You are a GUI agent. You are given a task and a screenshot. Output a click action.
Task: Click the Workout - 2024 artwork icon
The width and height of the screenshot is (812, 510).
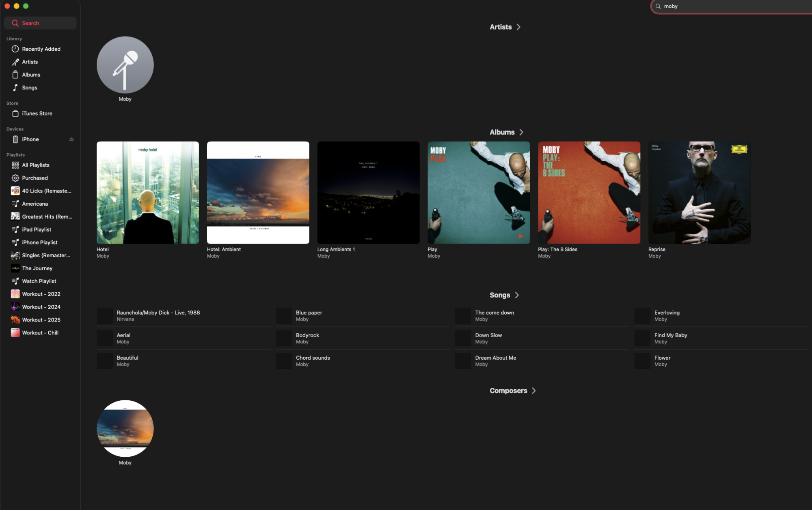coord(15,307)
